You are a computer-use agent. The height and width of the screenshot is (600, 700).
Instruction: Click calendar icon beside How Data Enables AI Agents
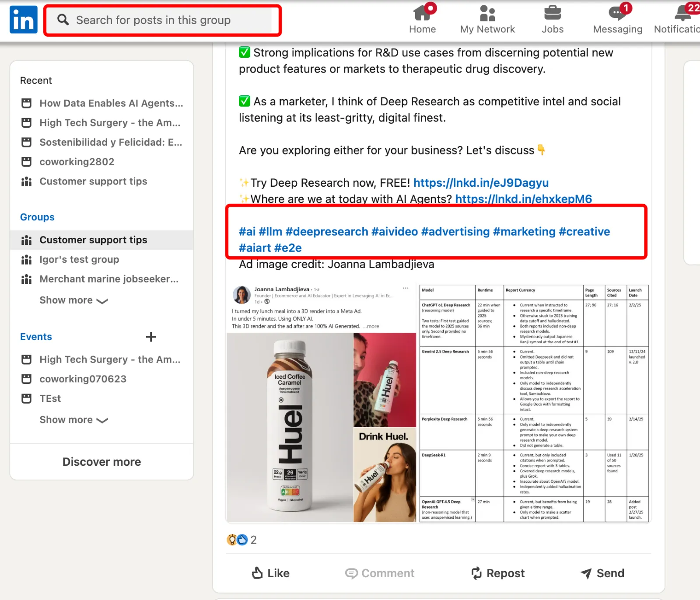pos(27,103)
